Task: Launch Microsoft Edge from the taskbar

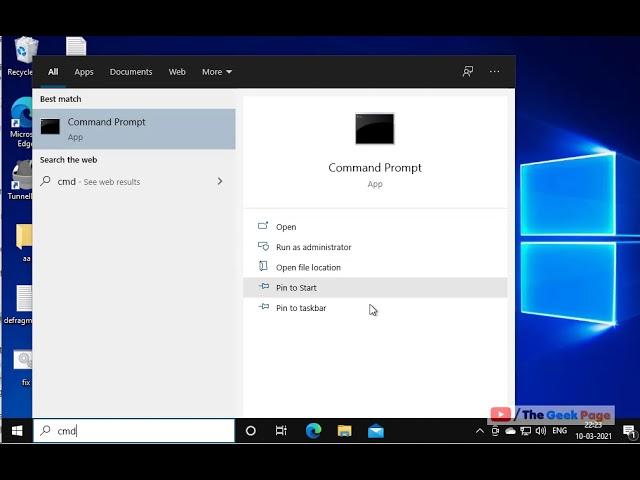Action: point(313,431)
